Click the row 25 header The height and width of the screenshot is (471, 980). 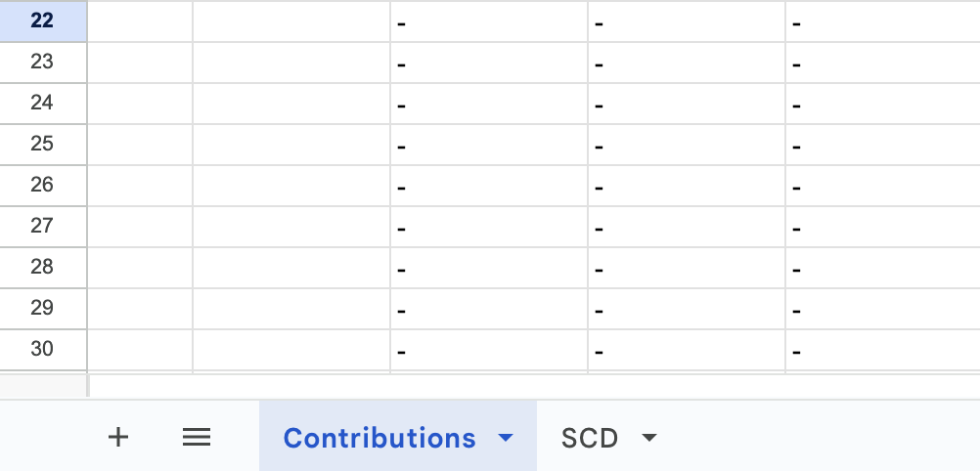click(x=42, y=144)
